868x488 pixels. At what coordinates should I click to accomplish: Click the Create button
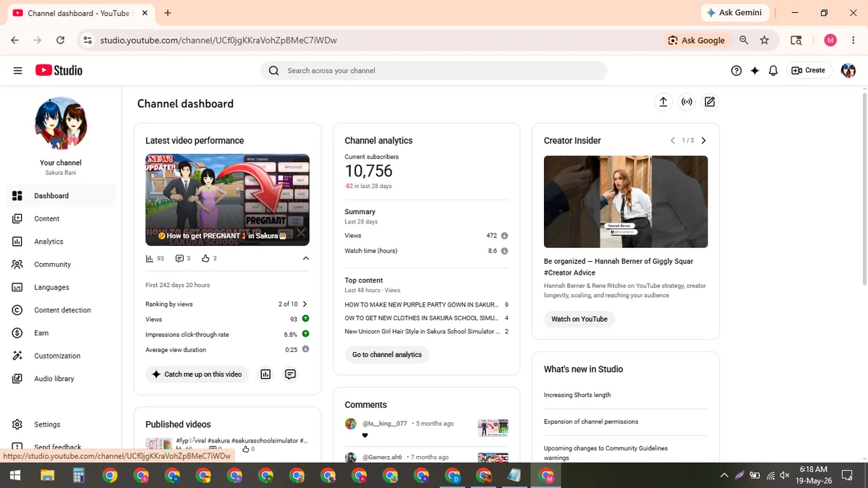point(809,70)
